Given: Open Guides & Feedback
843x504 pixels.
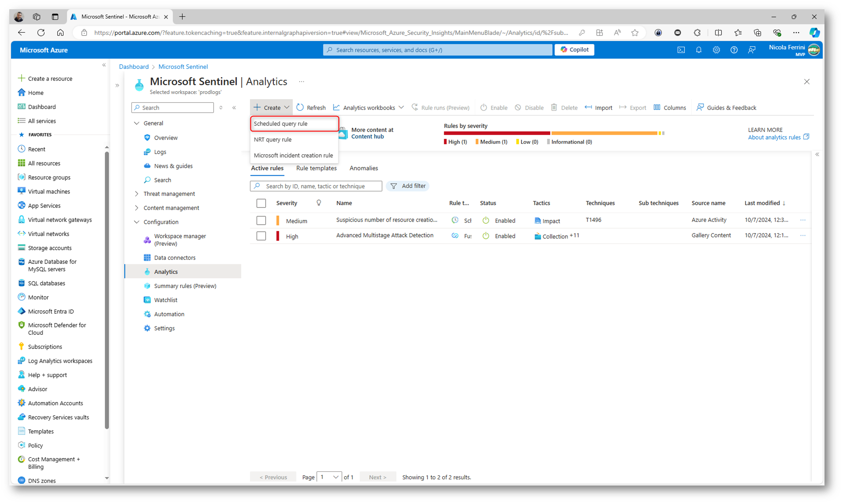Looking at the screenshot, I should [x=726, y=107].
